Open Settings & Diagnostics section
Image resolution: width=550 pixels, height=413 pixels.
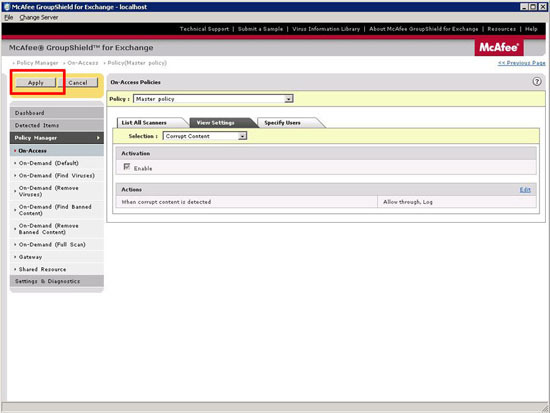57,281
